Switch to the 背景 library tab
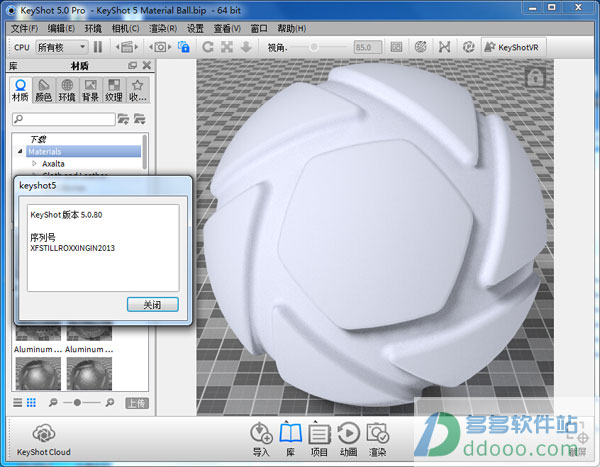 pos(90,90)
